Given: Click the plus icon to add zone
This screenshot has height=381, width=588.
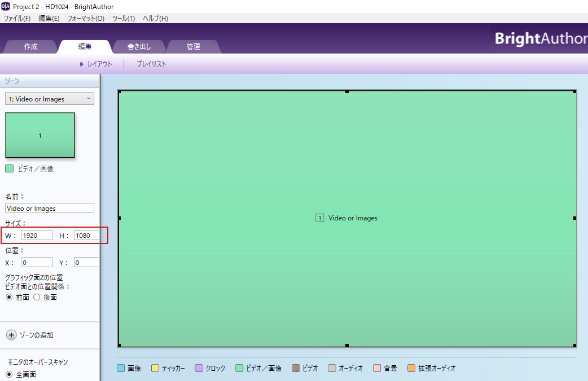Looking at the screenshot, I should [11, 335].
